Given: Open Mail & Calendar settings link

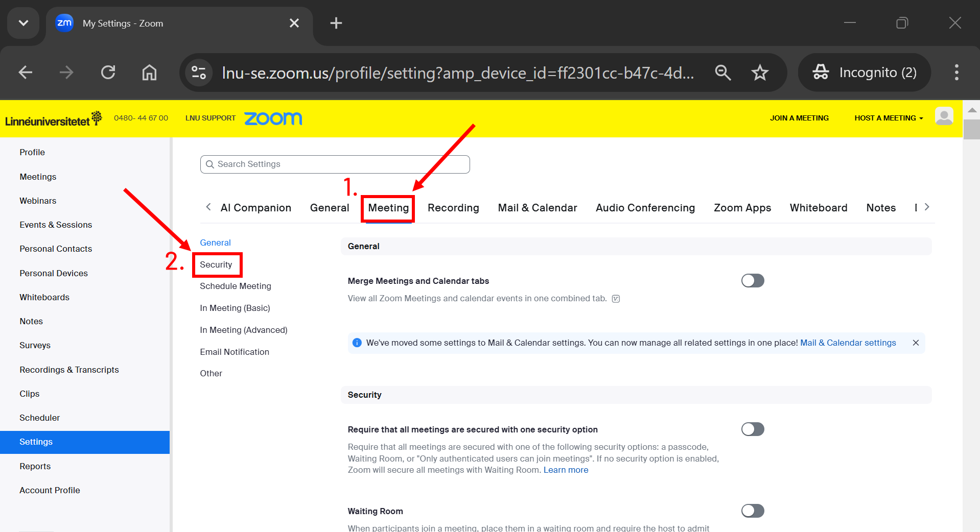Looking at the screenshot, I should (848, 343).
